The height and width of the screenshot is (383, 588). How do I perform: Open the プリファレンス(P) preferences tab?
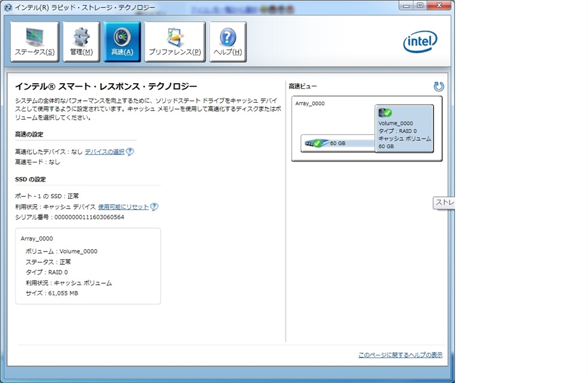(175, 42)
